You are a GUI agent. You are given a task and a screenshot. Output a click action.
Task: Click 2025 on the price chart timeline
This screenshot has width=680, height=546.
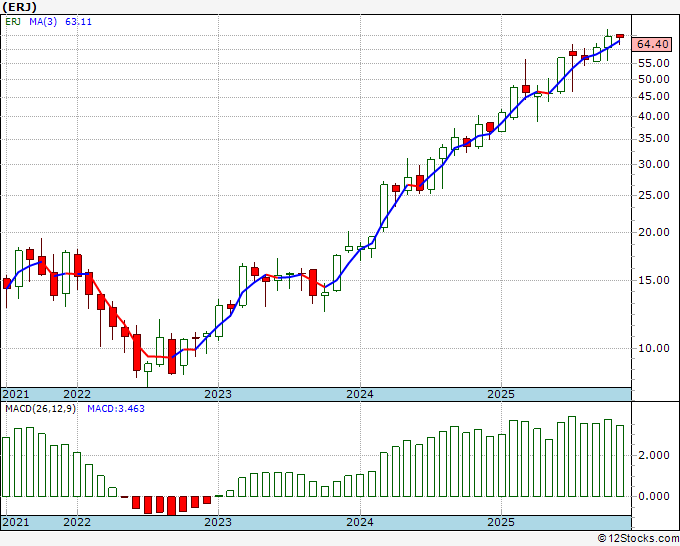pyautogui.click(x=501, y=394)
